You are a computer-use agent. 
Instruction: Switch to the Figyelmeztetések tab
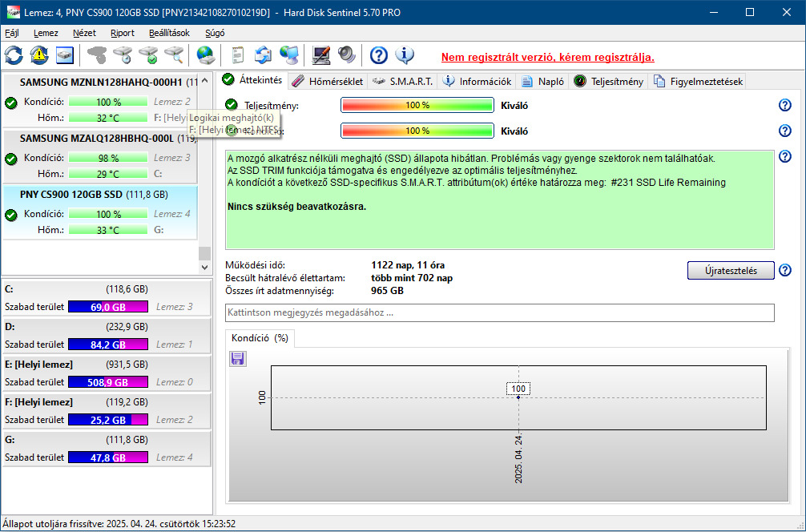click(698, 81)
